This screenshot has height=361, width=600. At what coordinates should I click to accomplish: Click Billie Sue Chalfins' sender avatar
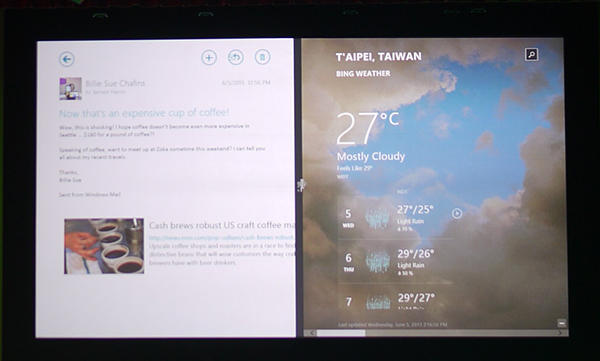70,88
